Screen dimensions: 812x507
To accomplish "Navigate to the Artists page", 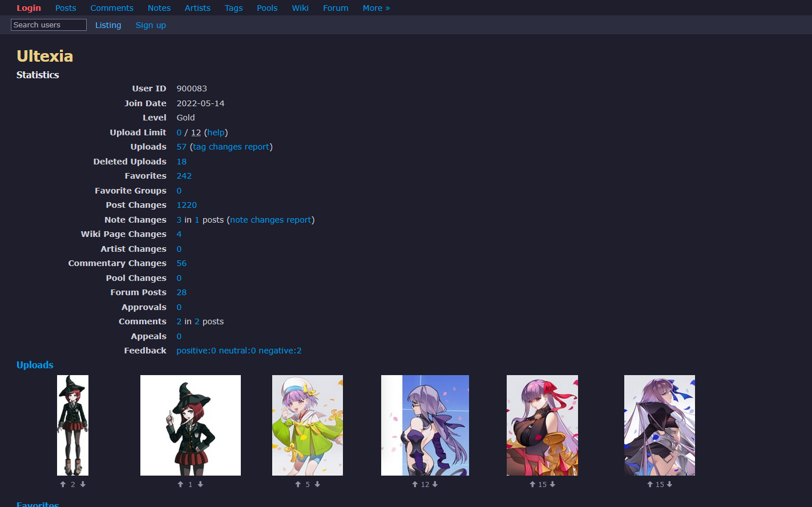I will (x=197, y=8).
